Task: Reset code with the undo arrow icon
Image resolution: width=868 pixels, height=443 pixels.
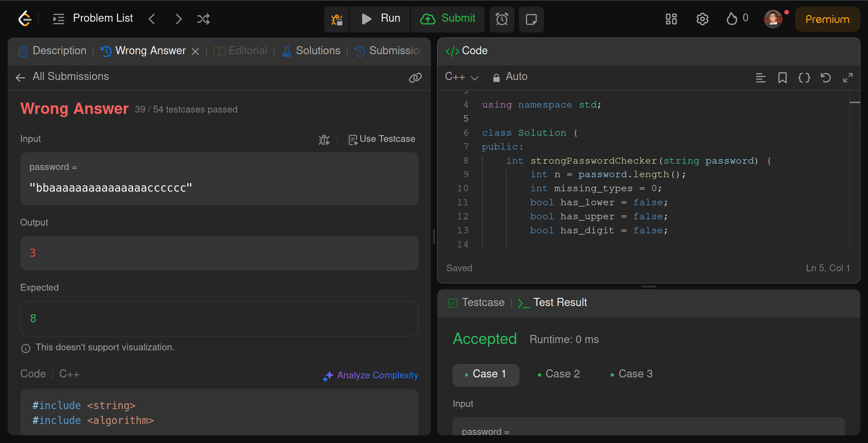Action: pyautogui.click(x=826, y=78)
